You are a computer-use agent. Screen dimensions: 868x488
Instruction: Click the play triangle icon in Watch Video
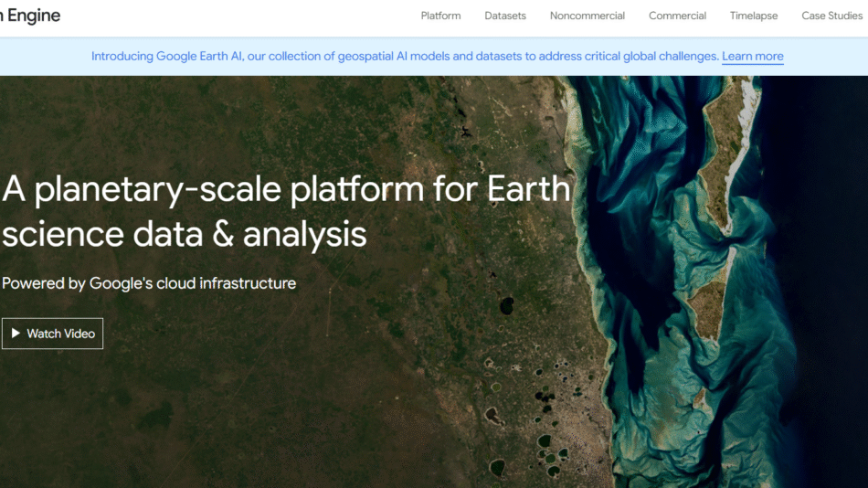pyautogui.click(x=16, y=333)
